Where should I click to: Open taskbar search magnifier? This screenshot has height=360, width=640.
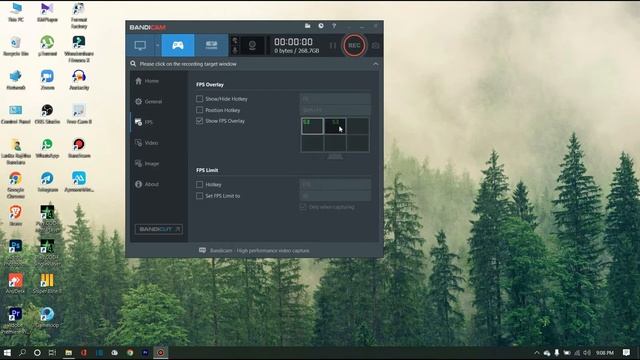(22, 353)
